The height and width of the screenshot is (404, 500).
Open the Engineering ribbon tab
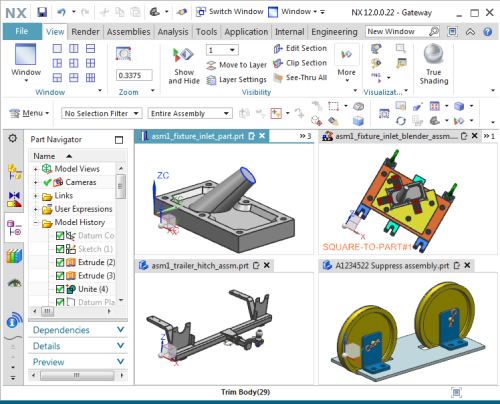(x=334, y=32)
